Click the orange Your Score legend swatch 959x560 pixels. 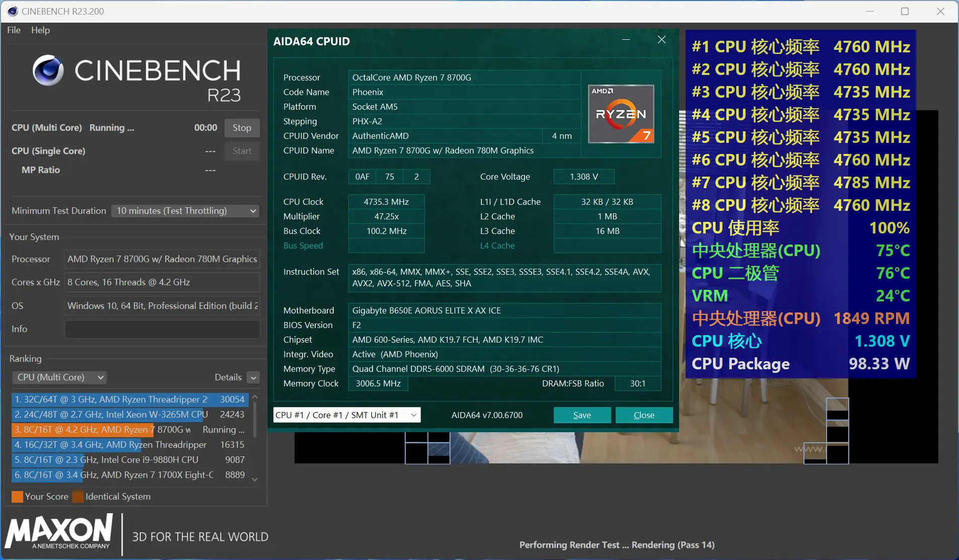(17, 497)
